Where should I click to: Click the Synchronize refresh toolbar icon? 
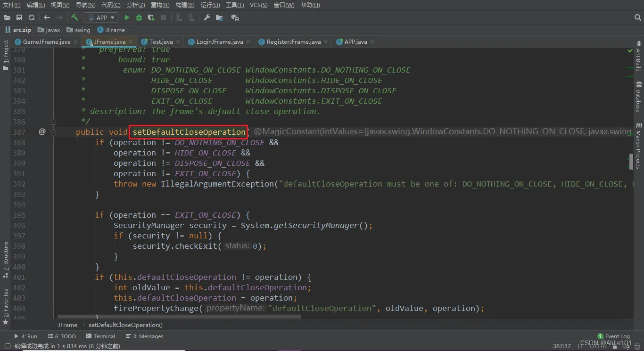32,17
